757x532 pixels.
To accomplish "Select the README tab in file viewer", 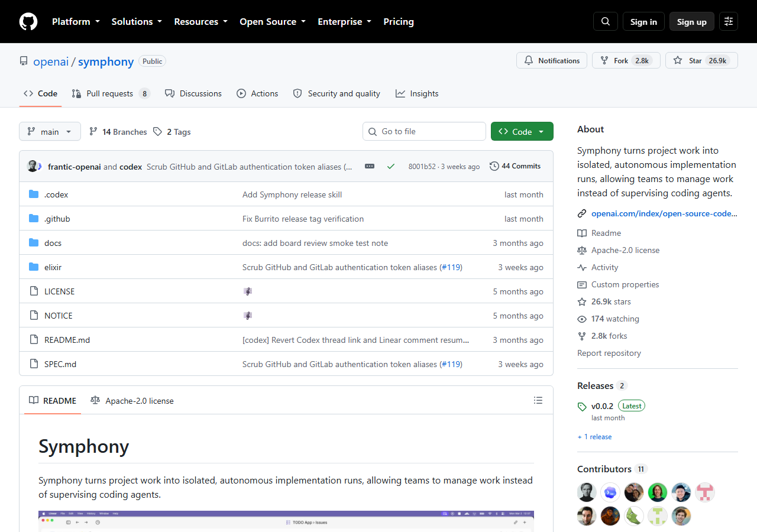I will [x=53, y=401].
